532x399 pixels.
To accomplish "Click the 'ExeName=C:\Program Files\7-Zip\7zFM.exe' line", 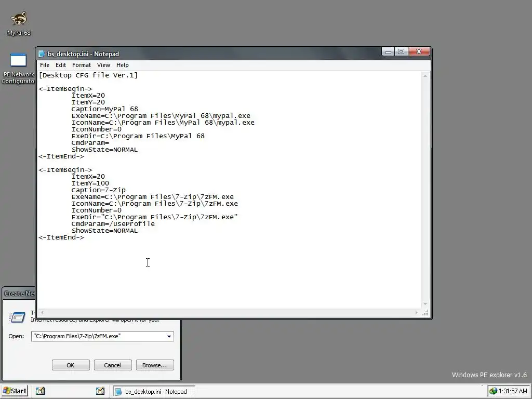I will (x=153, y=197).
